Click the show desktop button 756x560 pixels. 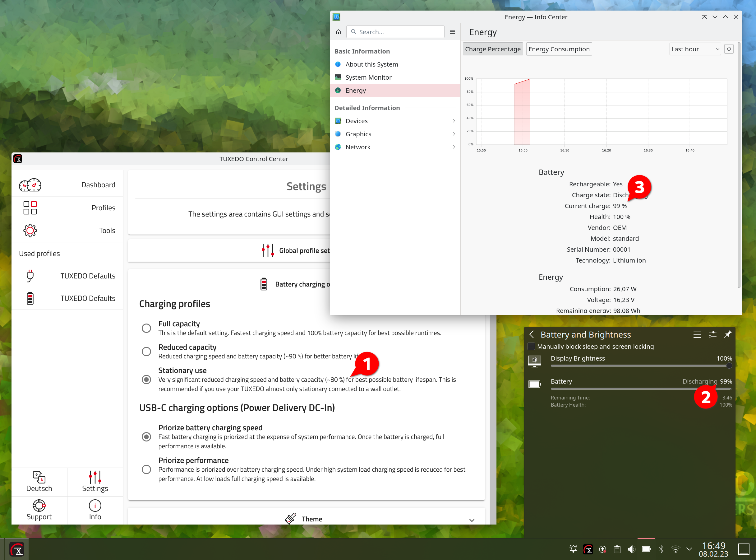744,549
